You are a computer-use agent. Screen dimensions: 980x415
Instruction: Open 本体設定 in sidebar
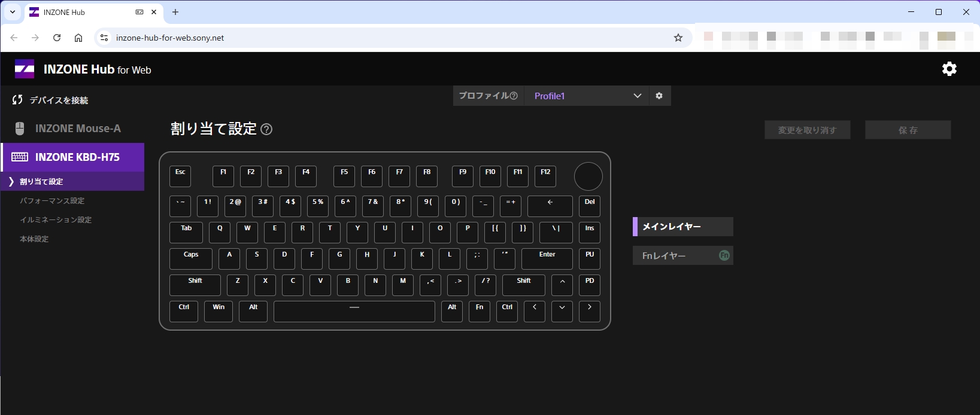click(34, 239)
